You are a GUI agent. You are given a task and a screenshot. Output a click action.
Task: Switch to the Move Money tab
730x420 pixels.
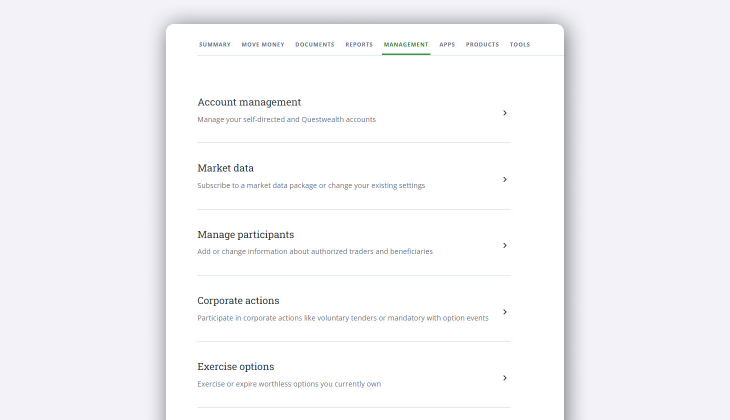pos(263,45)
